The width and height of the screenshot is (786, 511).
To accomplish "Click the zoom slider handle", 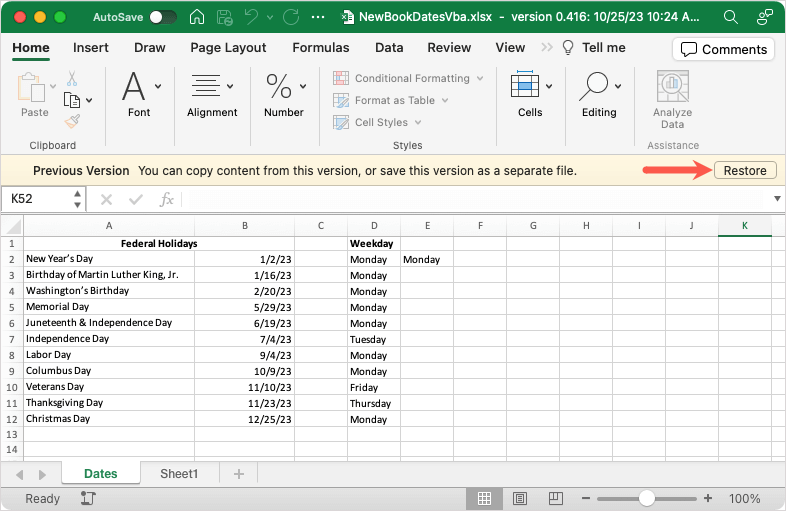I will 647,498.
